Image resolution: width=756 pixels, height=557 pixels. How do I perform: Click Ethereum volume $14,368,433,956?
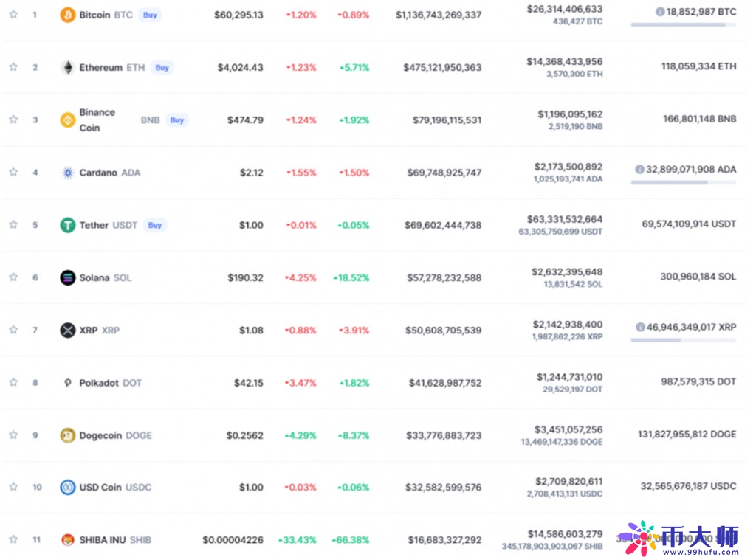pyautogui.click(x=564, y=62)
